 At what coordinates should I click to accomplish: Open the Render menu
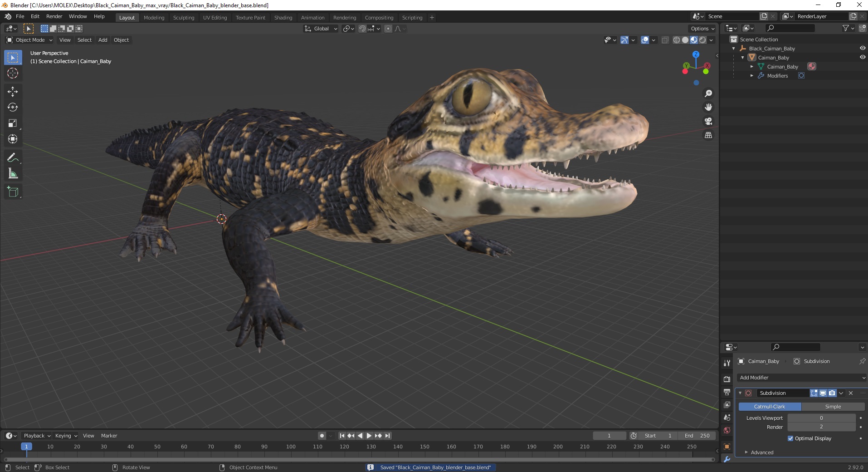54,16
